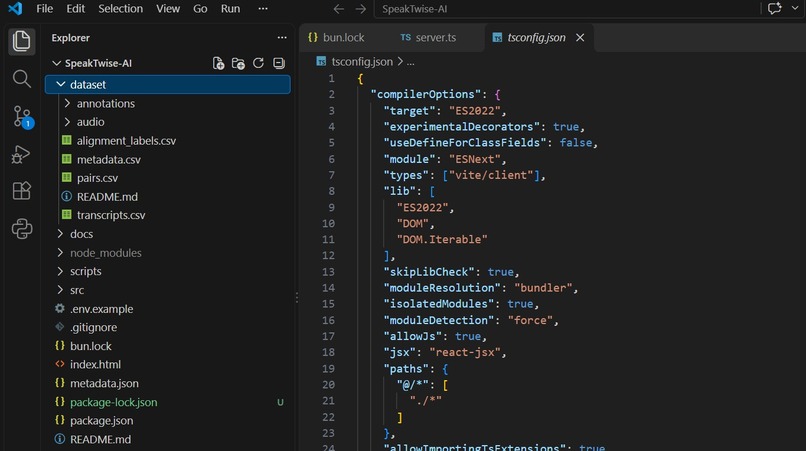Click the SpeakTwise-AI command center search box
The height and width of the screenshot is (451, 806).
565,9
